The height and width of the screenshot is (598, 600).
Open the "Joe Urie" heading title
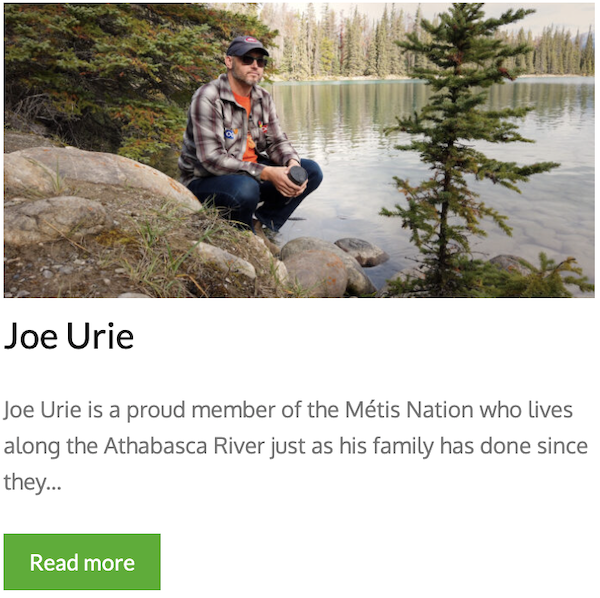coord(69,336)
